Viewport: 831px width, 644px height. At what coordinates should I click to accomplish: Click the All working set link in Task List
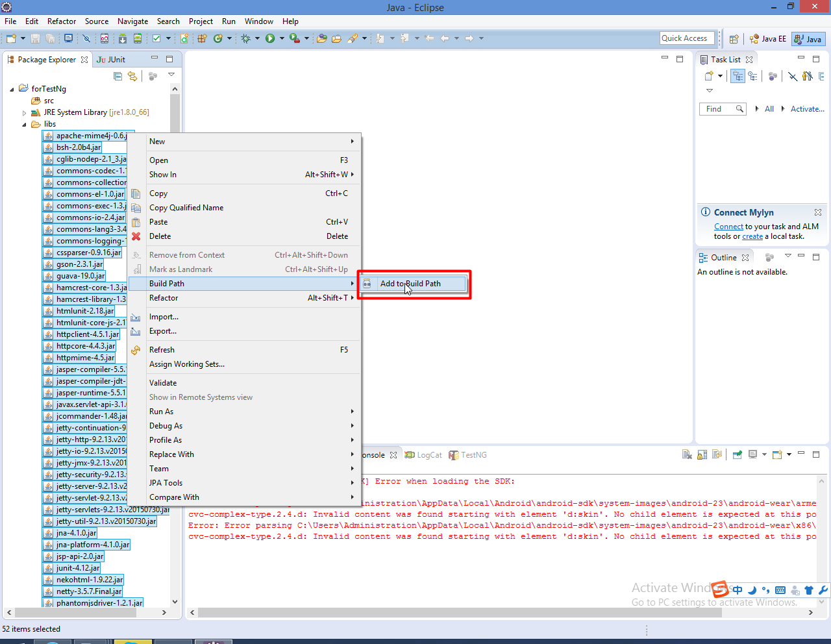click(769, 109)
